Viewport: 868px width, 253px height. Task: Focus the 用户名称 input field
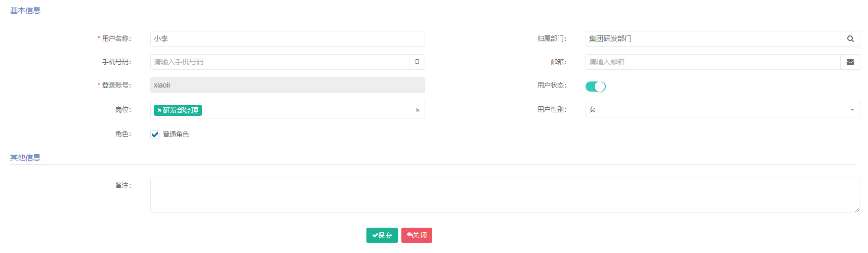pos(287,39)
